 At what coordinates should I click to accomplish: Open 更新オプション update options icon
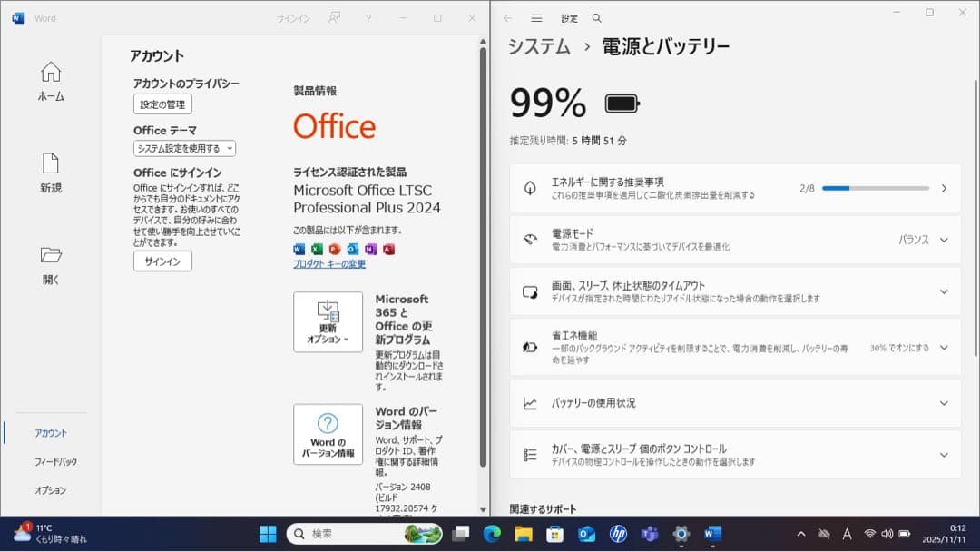[x=328, y=321]
